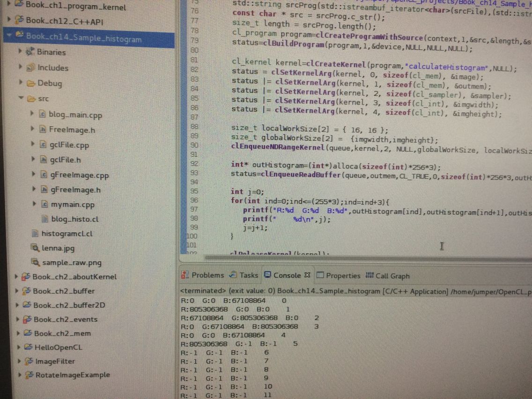The image size is (532, 399).
Task: Click the ImageFilter project icon
Action: (29, 361)
